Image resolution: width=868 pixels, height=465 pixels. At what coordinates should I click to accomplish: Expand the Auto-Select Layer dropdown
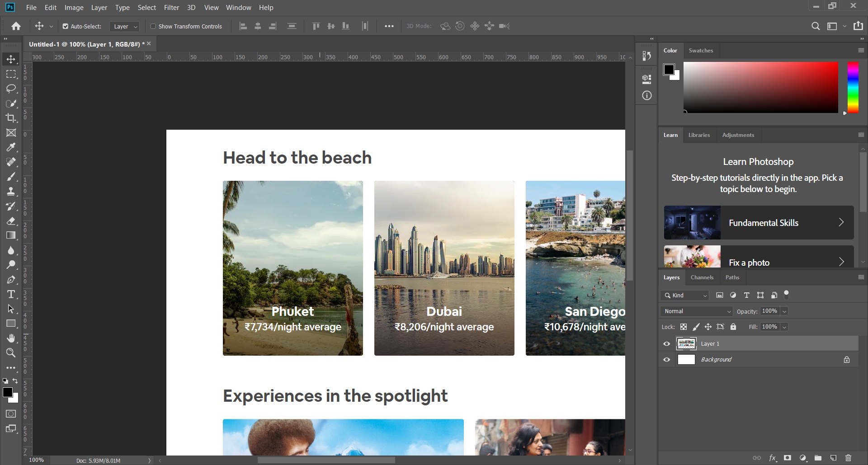(124, 27)
